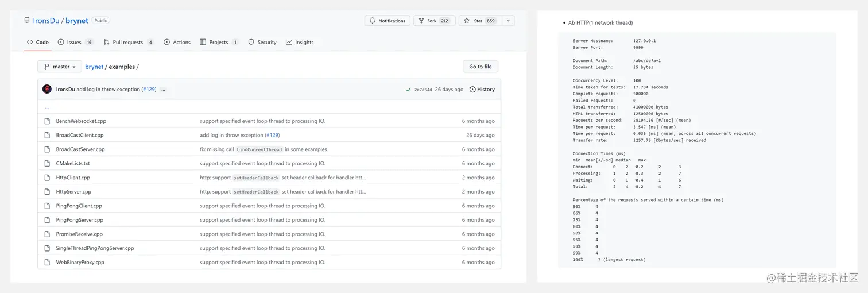Open HttpClient.cpp file
The width and height of the screenshot is (868, 293).
pyautogui.click(x=73, y=178)
